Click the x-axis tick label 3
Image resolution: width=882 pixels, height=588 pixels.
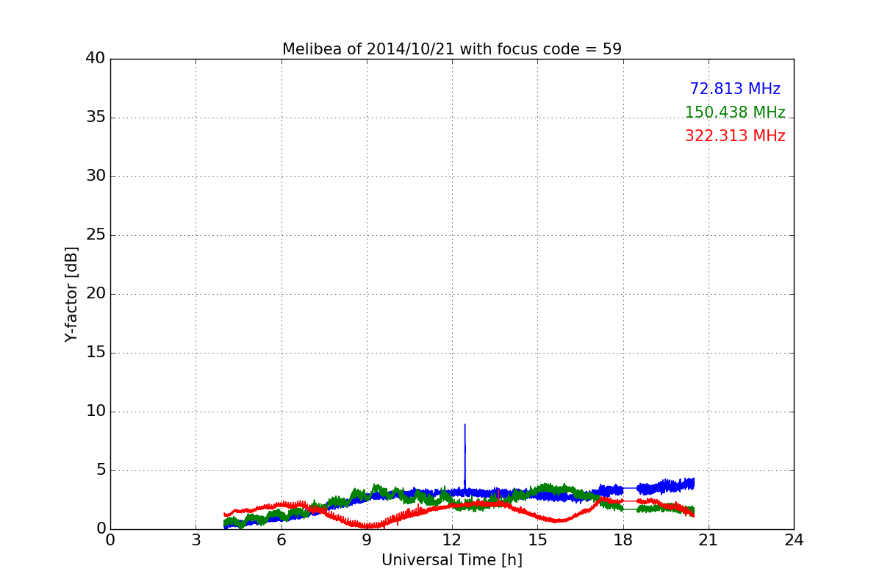click(x=196, y=540)
